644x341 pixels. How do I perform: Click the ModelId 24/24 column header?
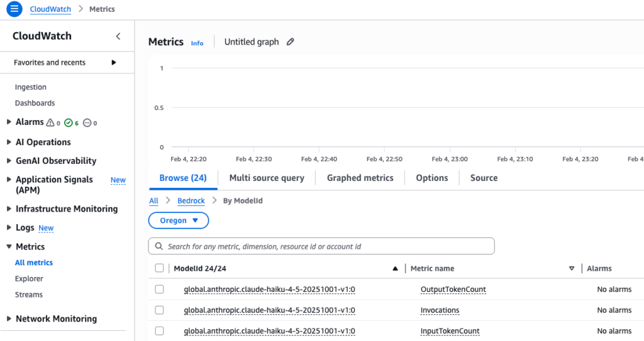coord(200,268)
